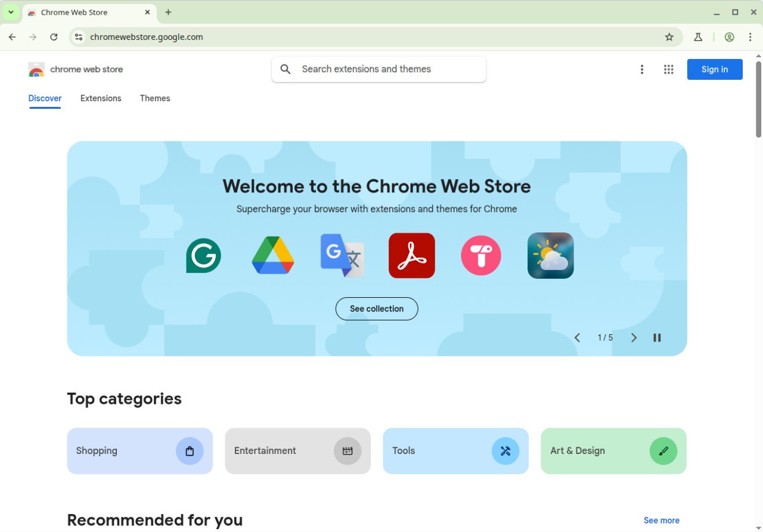Click the search extensions and themes field

point(378,69)
